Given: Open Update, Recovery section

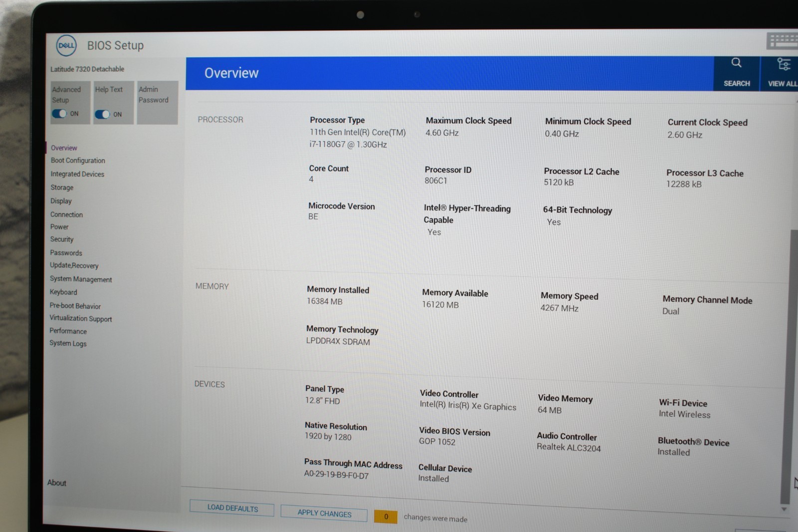Looking at the screenshot, I should (x=74, y=266).
